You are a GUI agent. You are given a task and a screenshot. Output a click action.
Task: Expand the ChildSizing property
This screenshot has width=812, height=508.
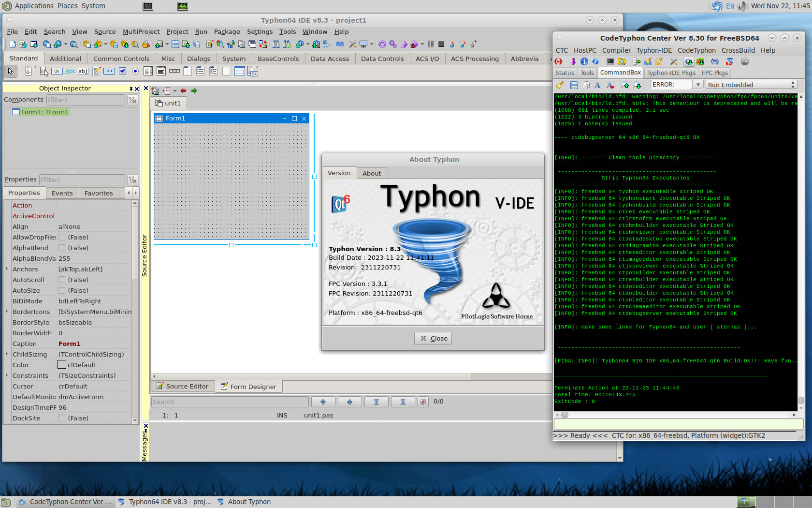[x=7, y=354]
